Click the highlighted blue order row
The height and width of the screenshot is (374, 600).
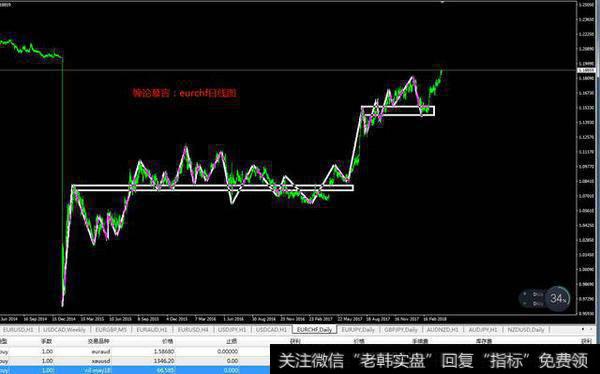coord(135,370)
